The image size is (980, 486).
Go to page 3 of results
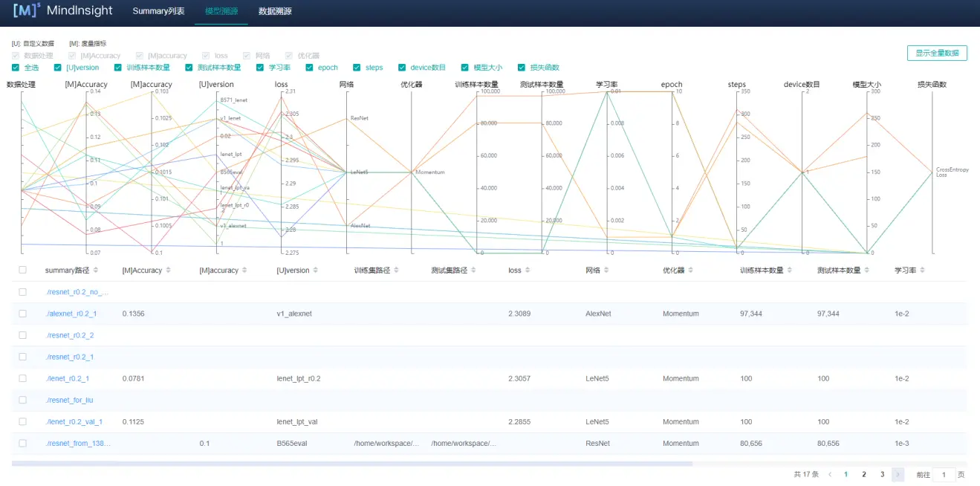(882, 474)
